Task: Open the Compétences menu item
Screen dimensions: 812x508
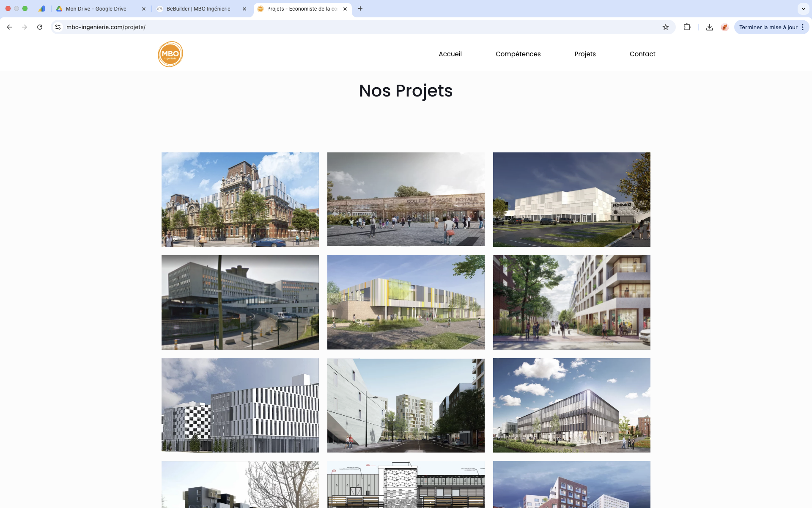Action: (518, 54)
